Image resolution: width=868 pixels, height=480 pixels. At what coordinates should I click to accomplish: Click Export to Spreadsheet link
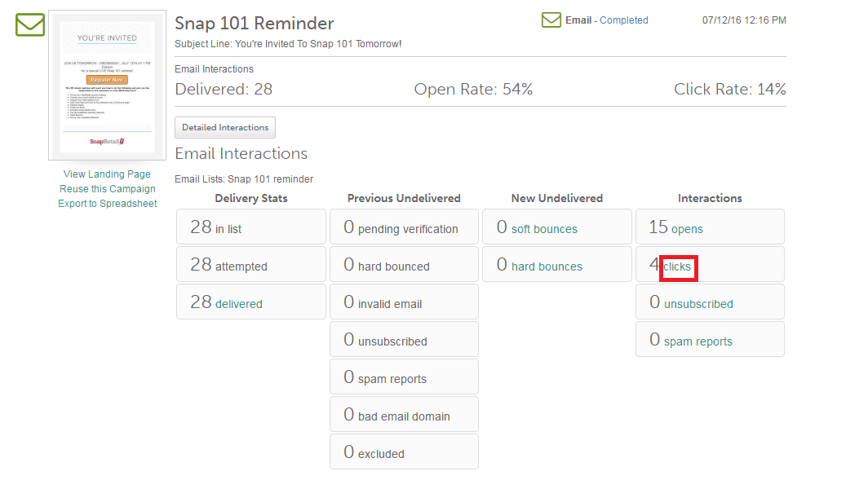click(107, 204)
